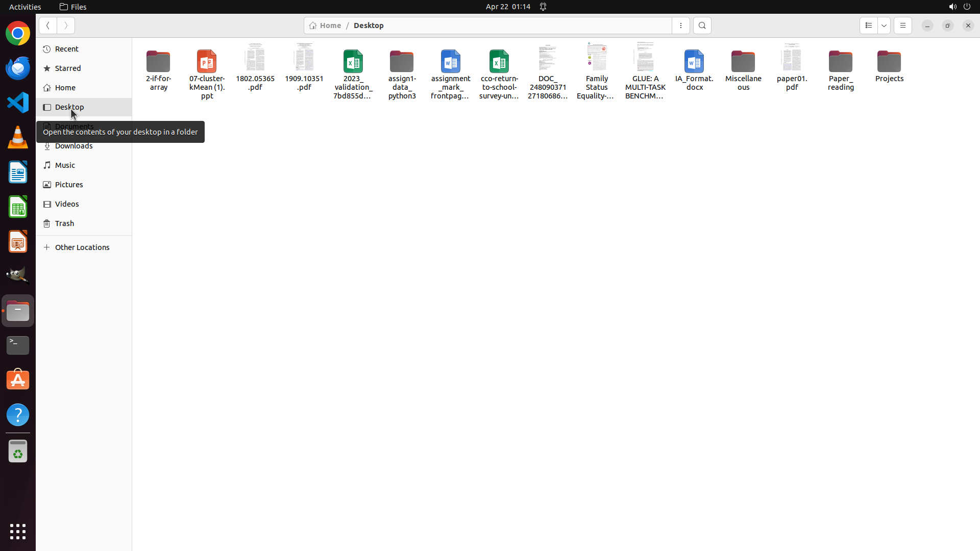Open path bar three-dots menu
The width and height of the screenshot is (980, 551).
(680, 26)
